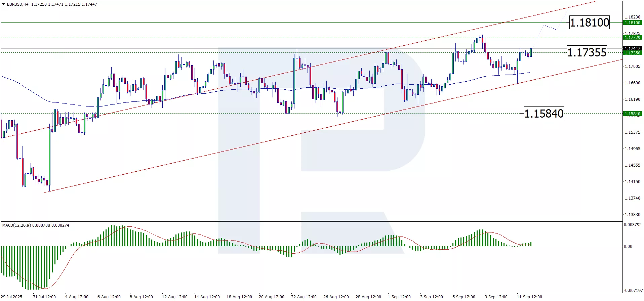Click the triangle arrow beside EURUSD,H4
Image resolution: width=644 pixels, height=301 pixels.
(4, 4)
